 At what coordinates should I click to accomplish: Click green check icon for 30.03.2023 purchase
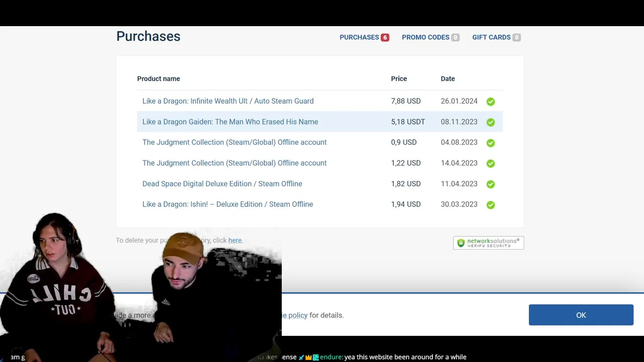(x=491, y=205)
